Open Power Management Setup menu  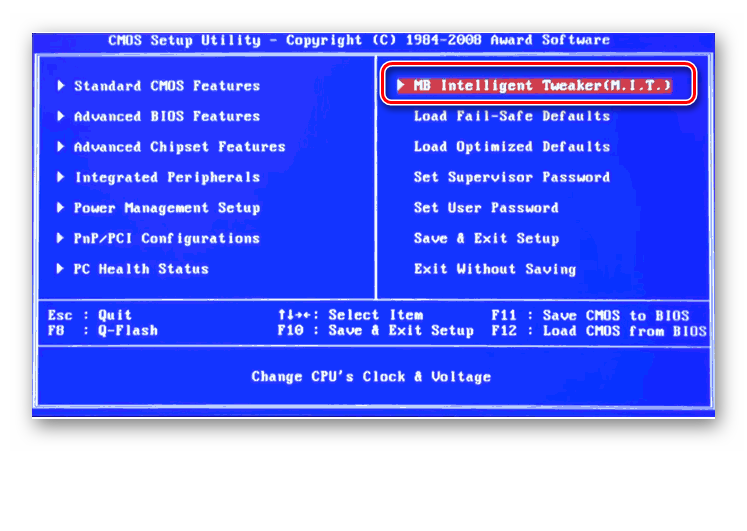pos(167,208)
